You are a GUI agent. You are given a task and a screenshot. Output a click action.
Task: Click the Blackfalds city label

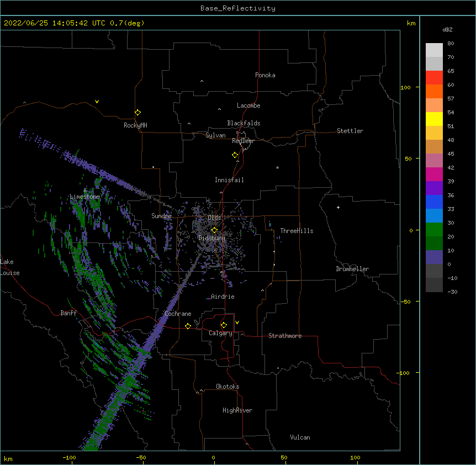pos(244,123)
